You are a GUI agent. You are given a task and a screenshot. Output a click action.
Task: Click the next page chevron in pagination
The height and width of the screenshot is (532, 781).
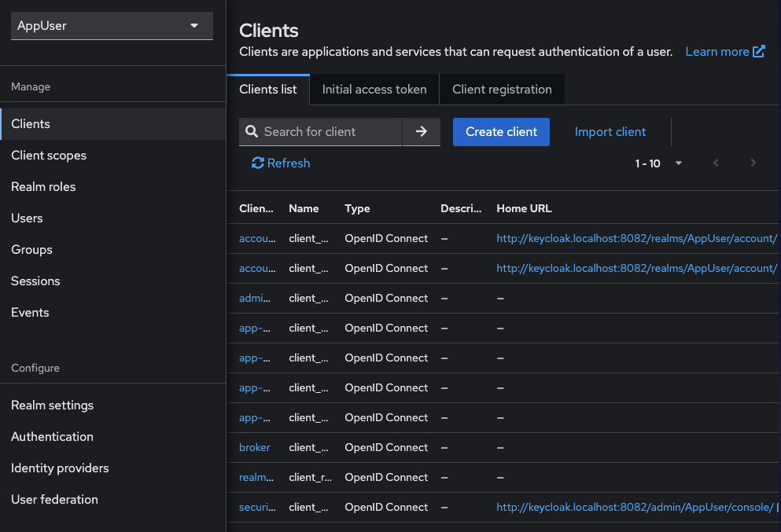pyautogui.click(x=753, y=163)
